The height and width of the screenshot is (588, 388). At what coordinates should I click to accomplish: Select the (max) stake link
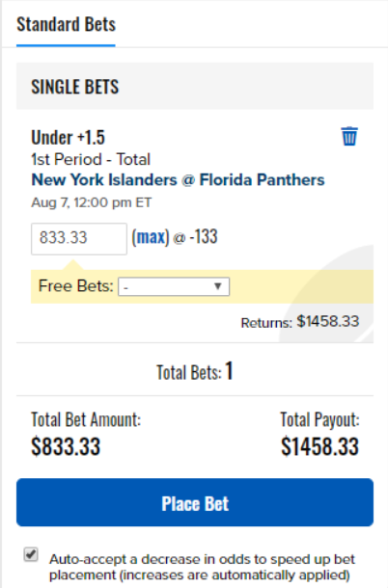pyautogui.click(x=151, y=237)
